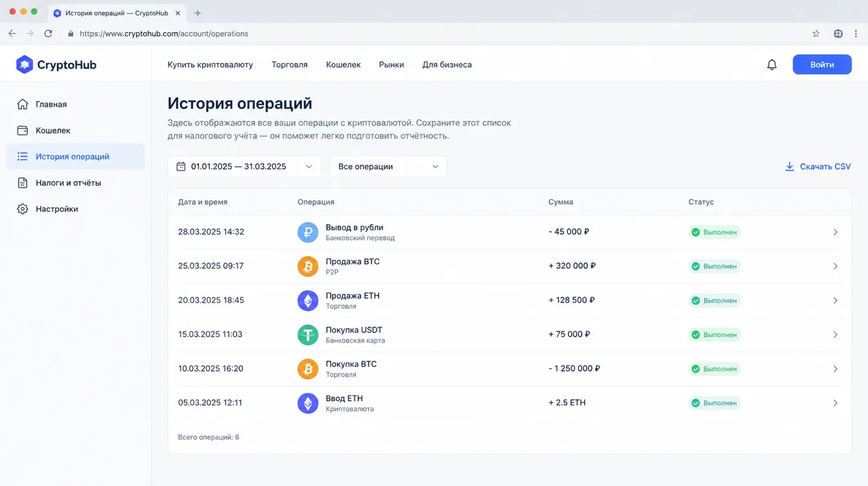Image resolution: width=868 pixels, height=486 pixels.
Task: Click the Tether icon for Покупка USDT
Action: click(x=308, y=335)
